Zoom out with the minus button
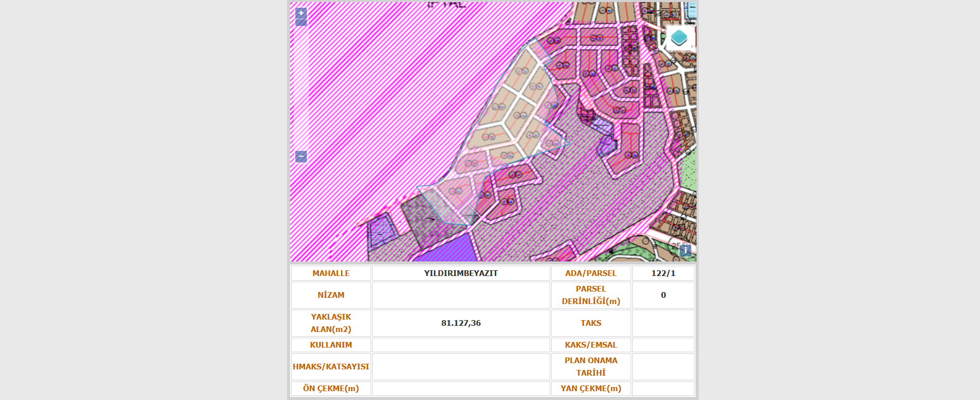980x400 pixels. pyautogui.click(x=301, y=156)
